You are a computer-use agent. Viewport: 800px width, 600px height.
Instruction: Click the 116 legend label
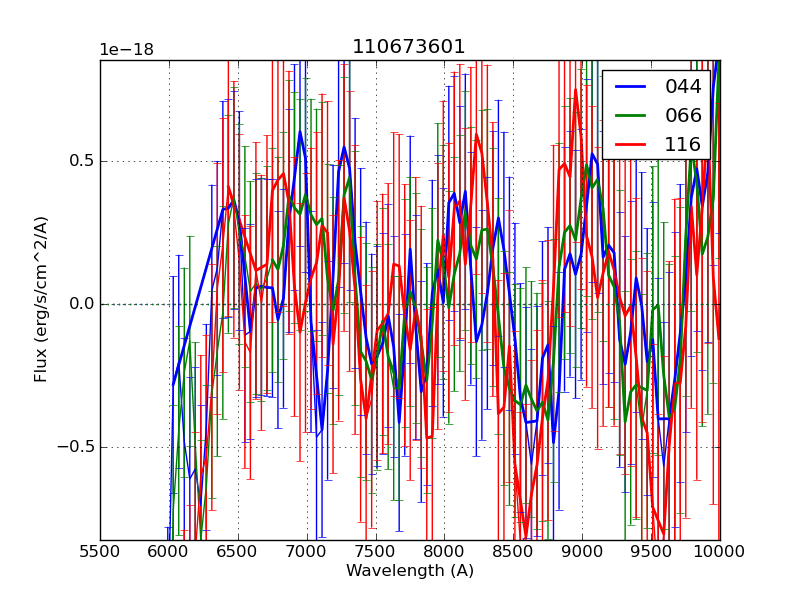click(683, 145)
